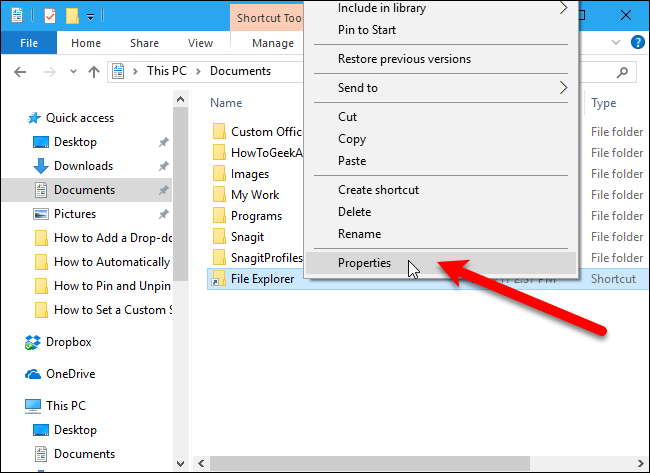The image size is (650, 473).
Task: Select the File Explorer shortcut
Action: [262, 279]
